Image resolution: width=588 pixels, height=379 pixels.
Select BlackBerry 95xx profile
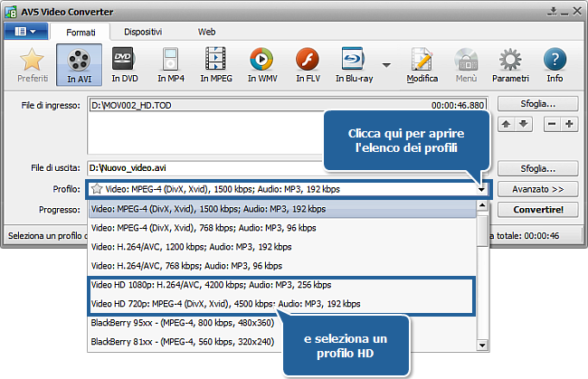pyautogui.click(x=182, y=323)
